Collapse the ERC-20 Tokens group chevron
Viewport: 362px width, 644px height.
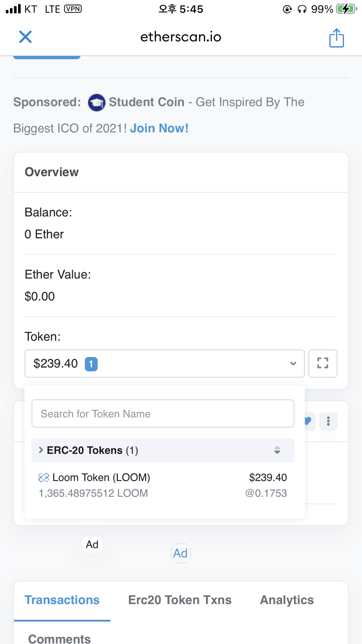pyautogui.click(x=41, y=450)
